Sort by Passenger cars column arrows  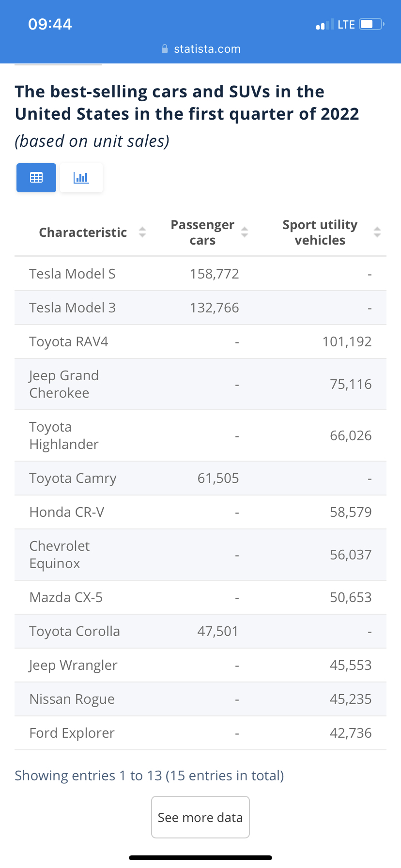245,232
